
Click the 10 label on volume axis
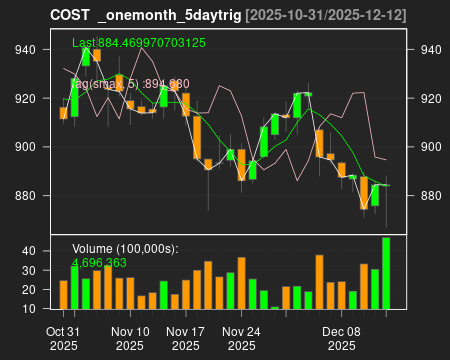[29, 309]
